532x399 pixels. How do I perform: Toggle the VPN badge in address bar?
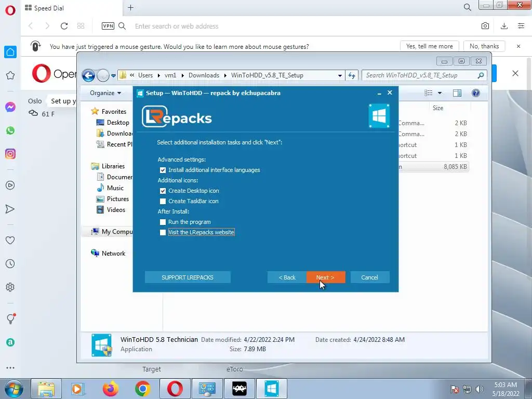108,26
